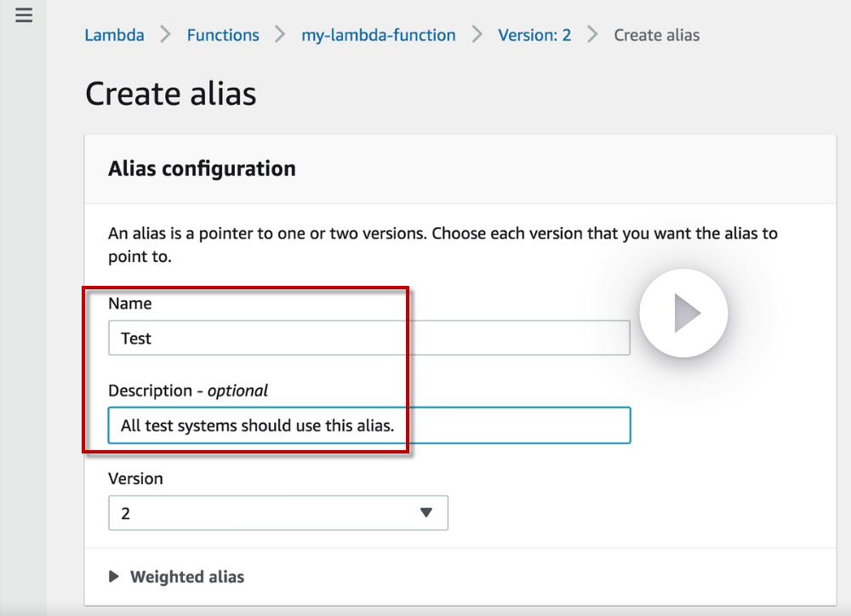This screenshot has width=851, height=616.
Task: Go to Lambda breadcrumb link
Action: [x=114, y=35]
